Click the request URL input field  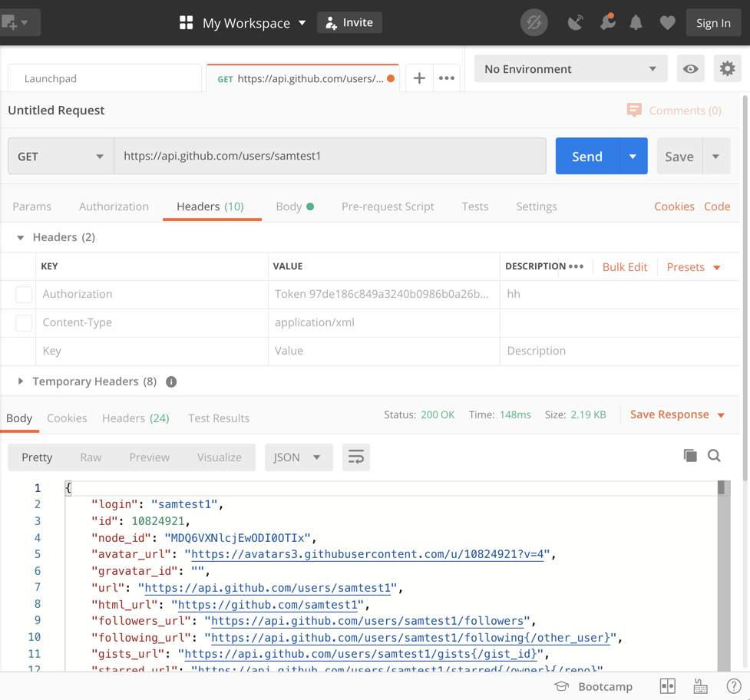coord(330,157)
